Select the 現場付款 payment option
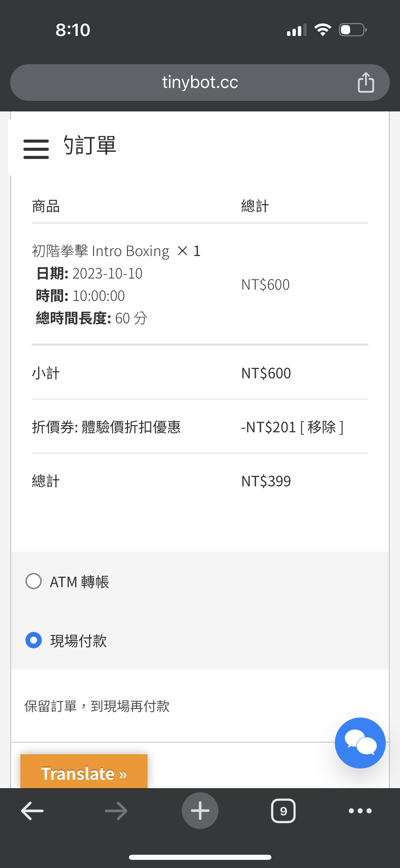 click(x=34, y=640)
